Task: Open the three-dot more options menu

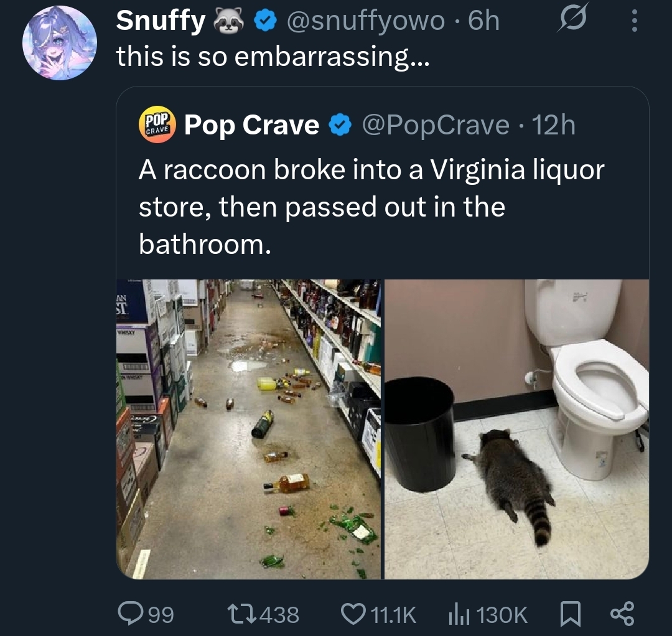Action: tap(634, 23)
